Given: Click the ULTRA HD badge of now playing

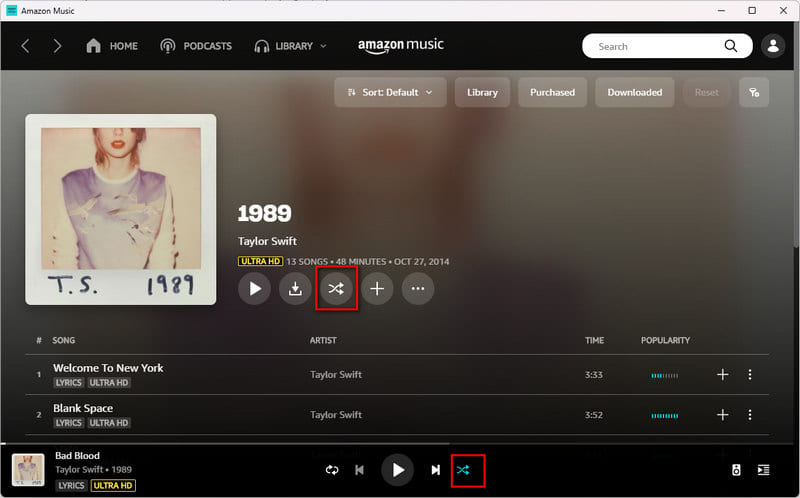Looking at the screenshot, I should tap(113, 485).
